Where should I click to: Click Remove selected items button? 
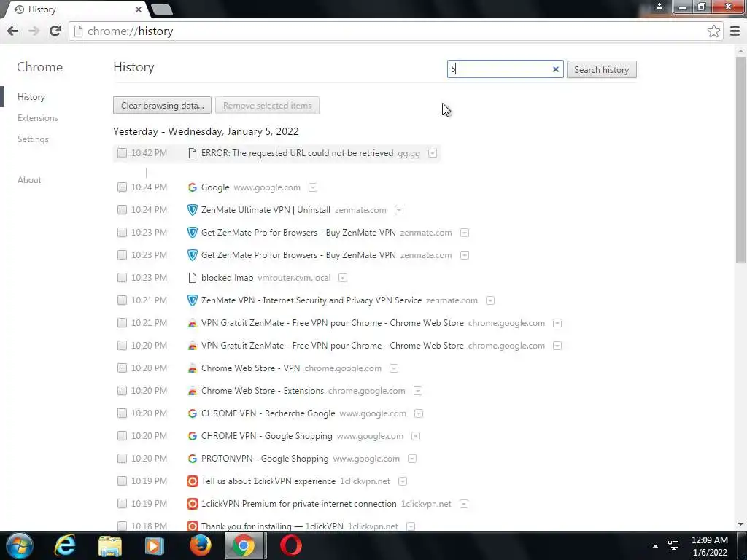click(267, 105)
